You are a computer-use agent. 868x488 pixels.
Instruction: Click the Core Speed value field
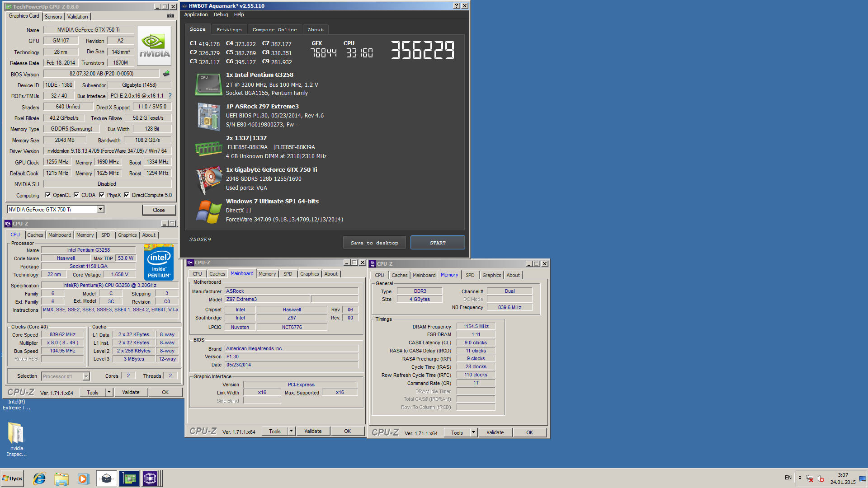tap(62, 335)
